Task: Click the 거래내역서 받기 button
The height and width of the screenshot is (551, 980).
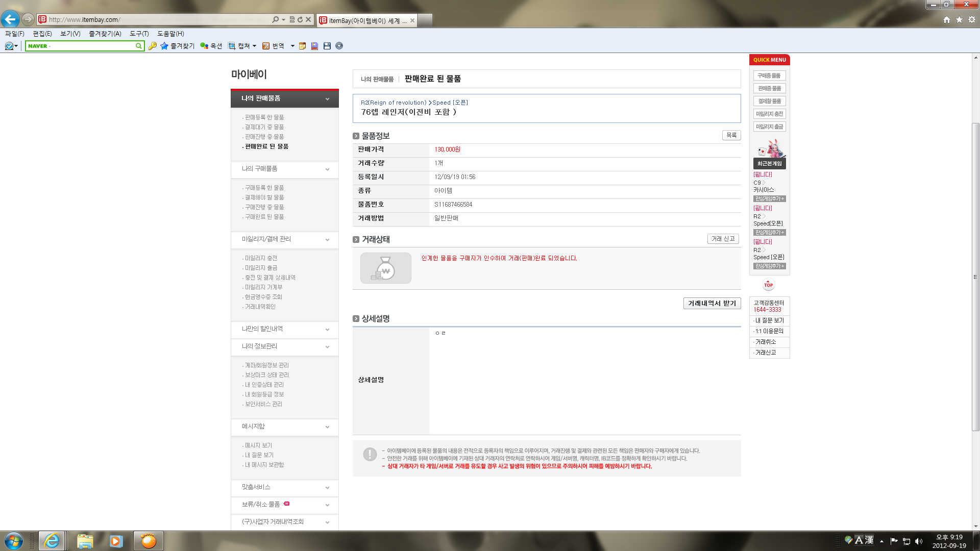Action: pyautogui.click(x=712, y=303)
